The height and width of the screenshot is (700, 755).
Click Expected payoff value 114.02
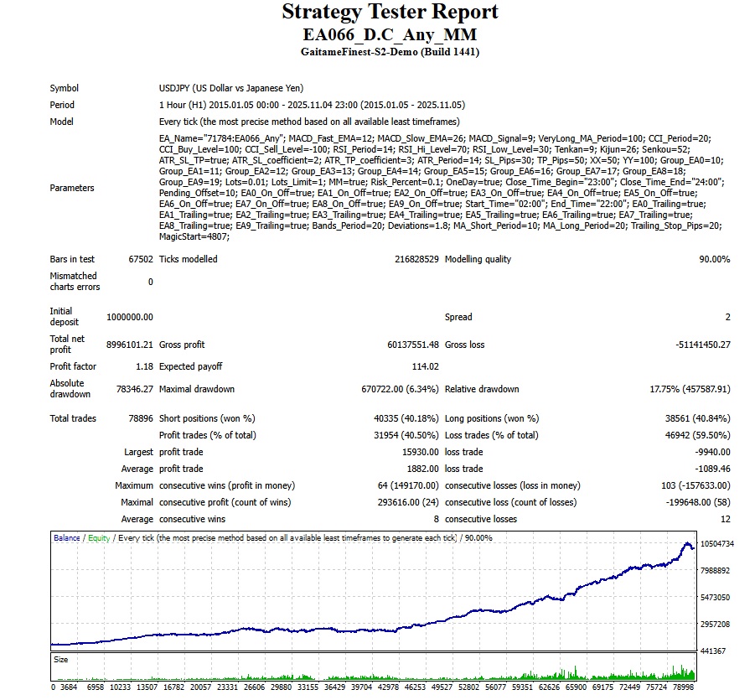pos(425,366)
